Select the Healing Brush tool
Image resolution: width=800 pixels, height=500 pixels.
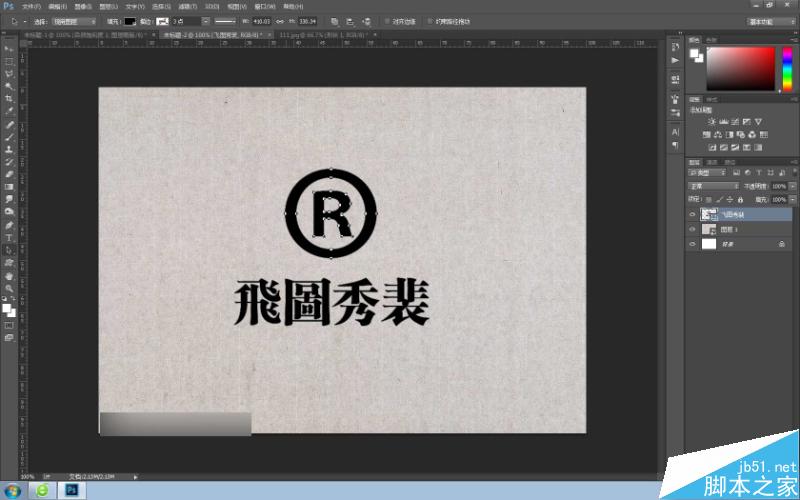(x=9, y=125)
